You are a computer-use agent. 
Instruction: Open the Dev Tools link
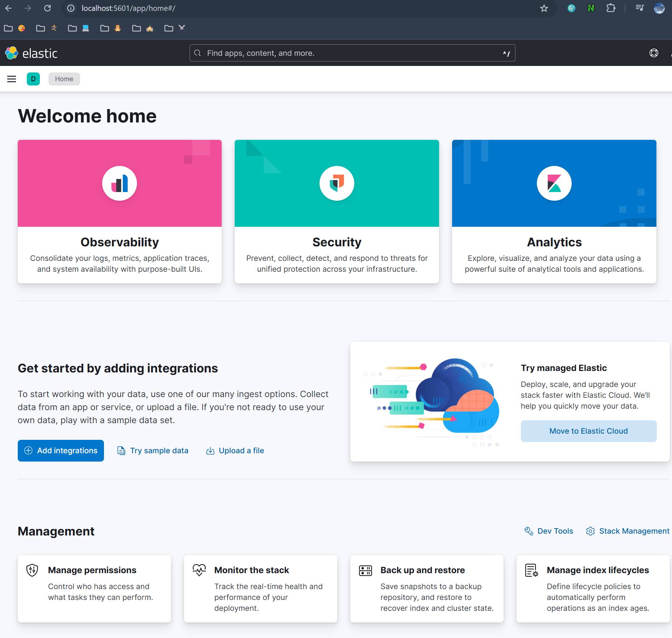(x=549, y=531)
